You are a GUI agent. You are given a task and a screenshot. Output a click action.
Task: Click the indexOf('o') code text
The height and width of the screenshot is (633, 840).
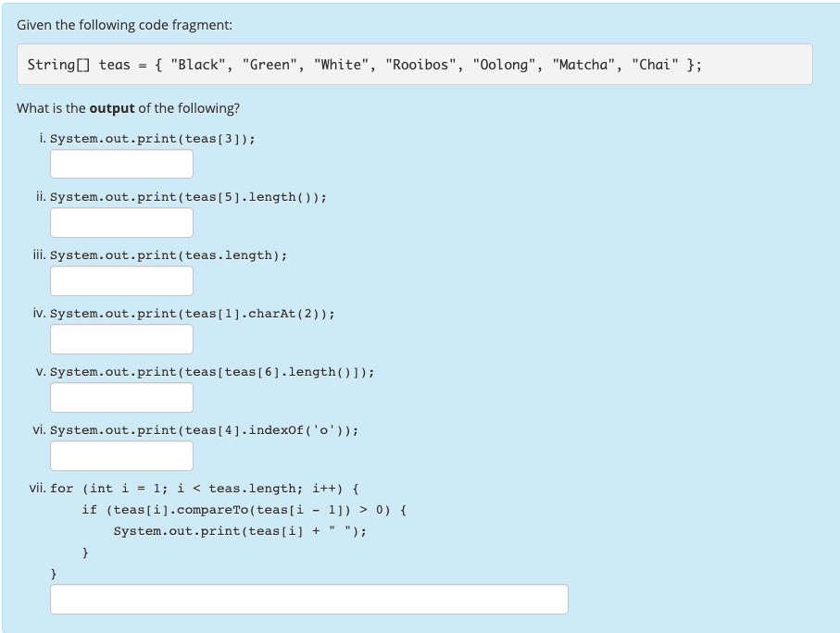[201, 429]
